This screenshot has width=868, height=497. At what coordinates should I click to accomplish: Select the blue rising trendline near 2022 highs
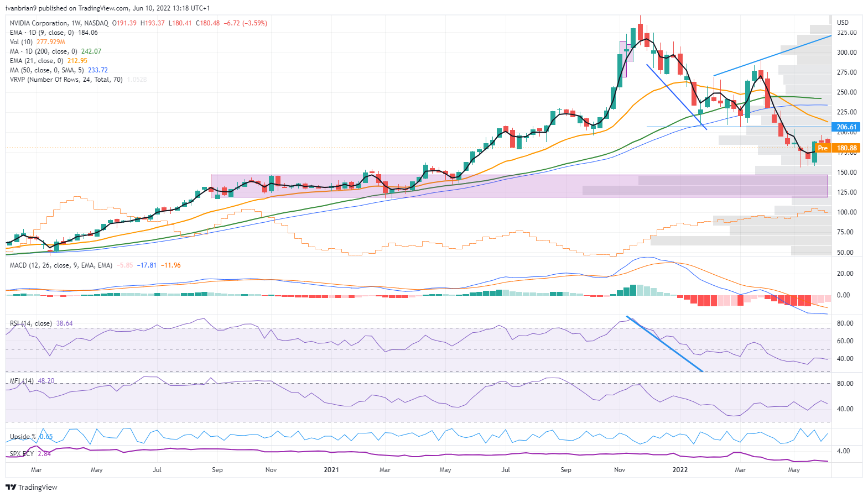click(x=772, y=55)
